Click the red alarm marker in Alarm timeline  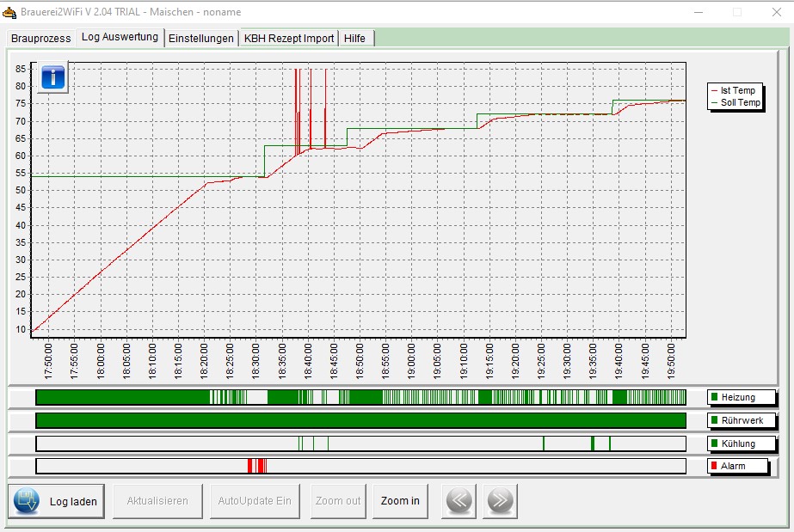click(x=256, y=466)
